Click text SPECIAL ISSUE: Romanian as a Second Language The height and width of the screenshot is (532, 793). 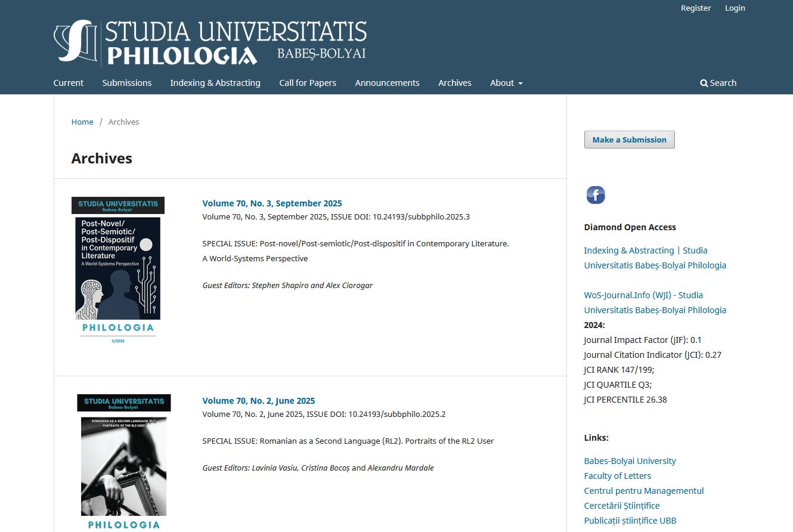(348, 441)
